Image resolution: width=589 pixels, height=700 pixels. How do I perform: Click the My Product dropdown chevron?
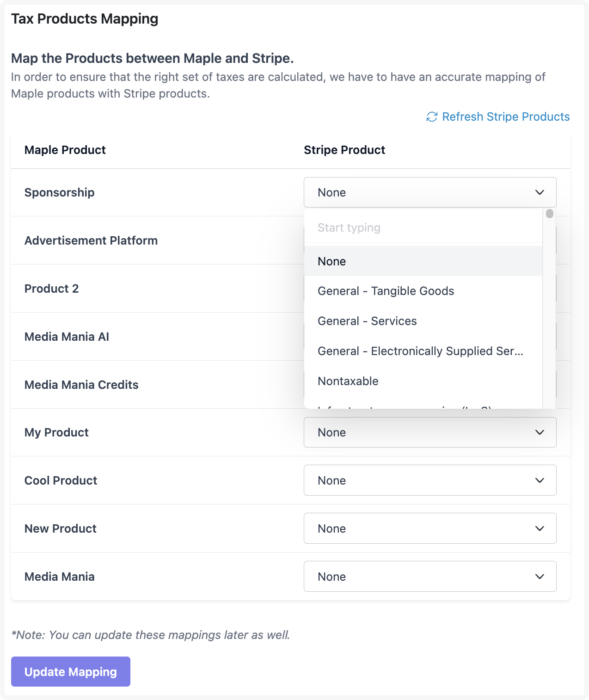540,432
